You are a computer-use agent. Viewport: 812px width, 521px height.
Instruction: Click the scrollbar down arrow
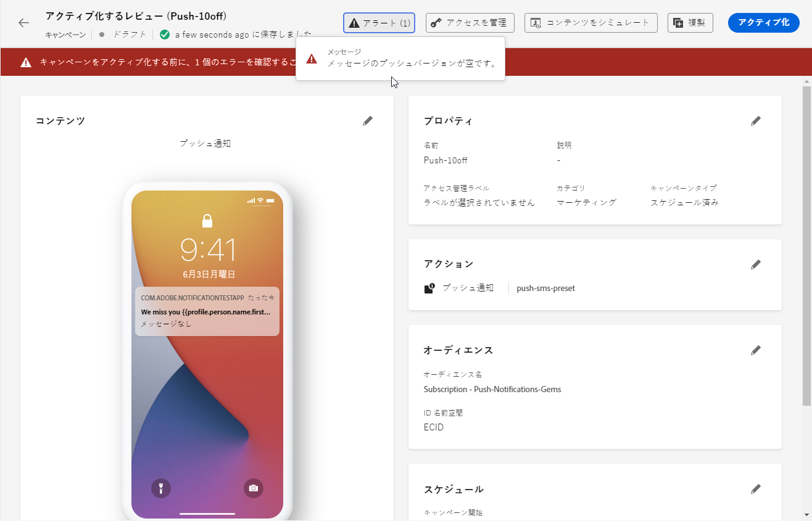806,515
